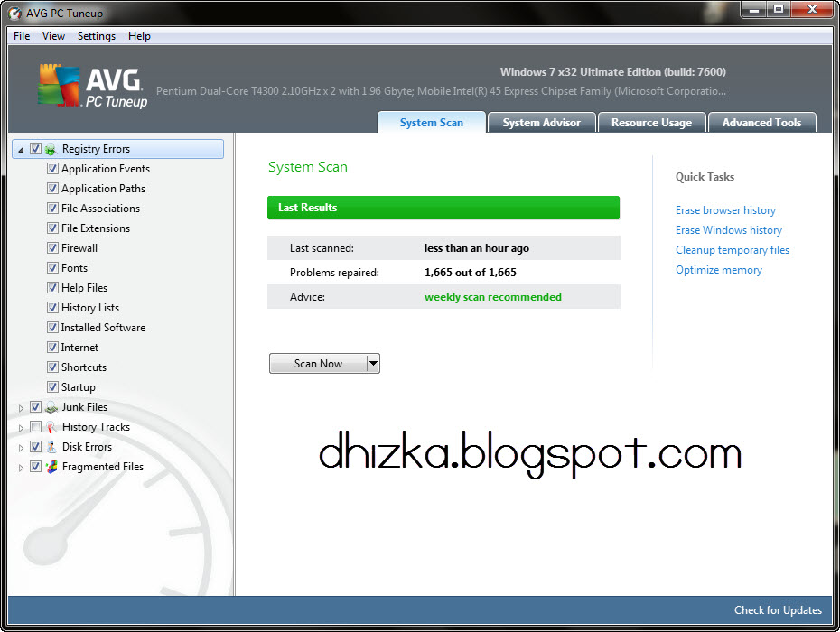The image size is (840, 632).
Task: Click 'less than an hour ago' value
Action: (477, 248)
